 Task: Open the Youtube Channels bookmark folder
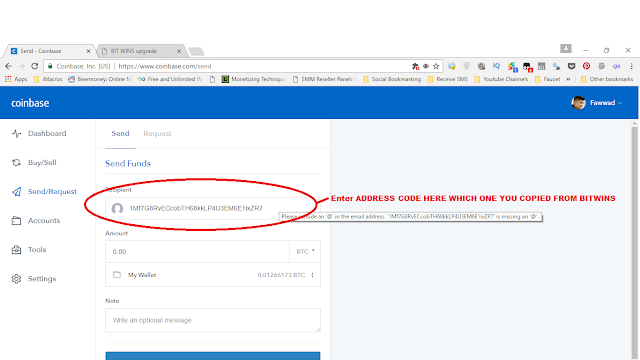point(501,79)
